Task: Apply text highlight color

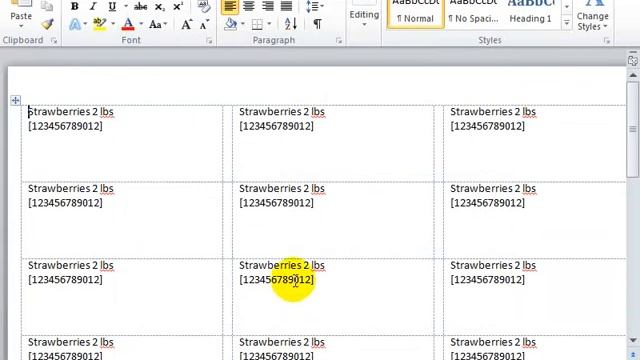Action: (x=100, y=24)
